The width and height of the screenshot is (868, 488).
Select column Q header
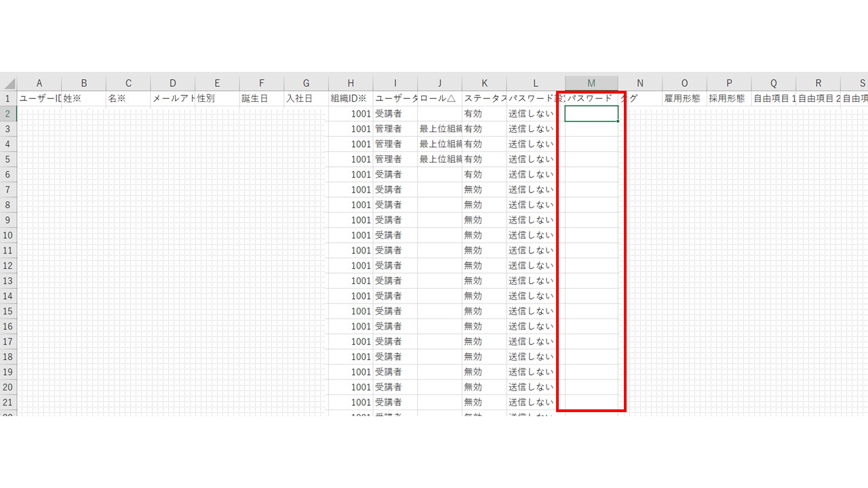[x=774, y=83]
